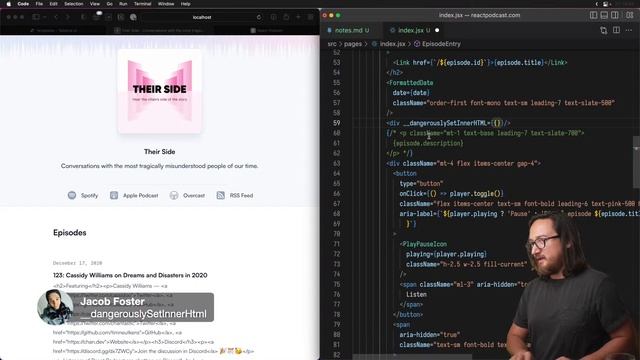This screenshot has width=640, height=360.
Task: Toggle the bottom panel layout icon in VS Code
Action: [604, 15]
